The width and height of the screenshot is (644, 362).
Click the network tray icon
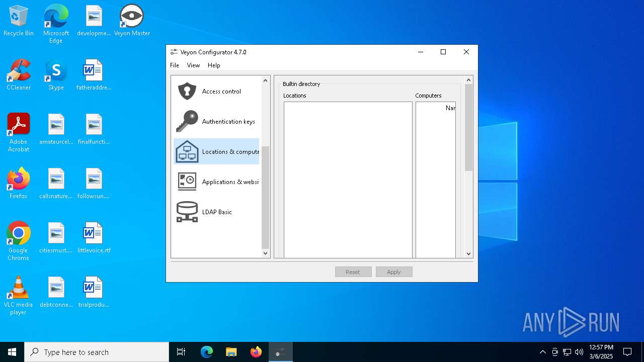567,352
